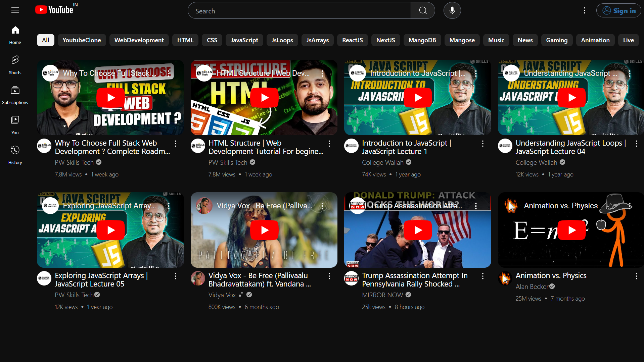This screenshot has width=644, height=362.
Task: Open Subscriptions from the sidebar
Action: (15, 95)
